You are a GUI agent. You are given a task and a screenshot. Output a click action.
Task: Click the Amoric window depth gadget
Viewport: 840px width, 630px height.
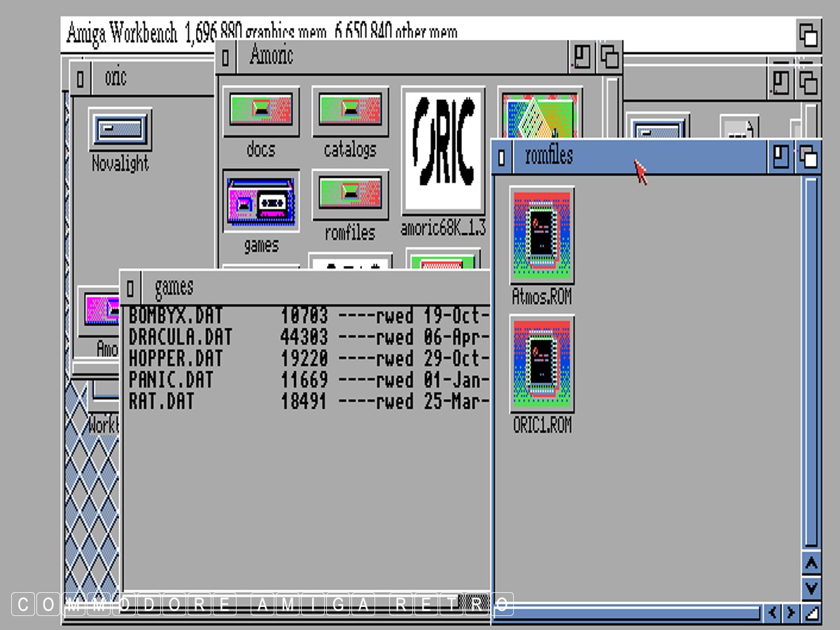pyautogui.click(x=610, y=57)
